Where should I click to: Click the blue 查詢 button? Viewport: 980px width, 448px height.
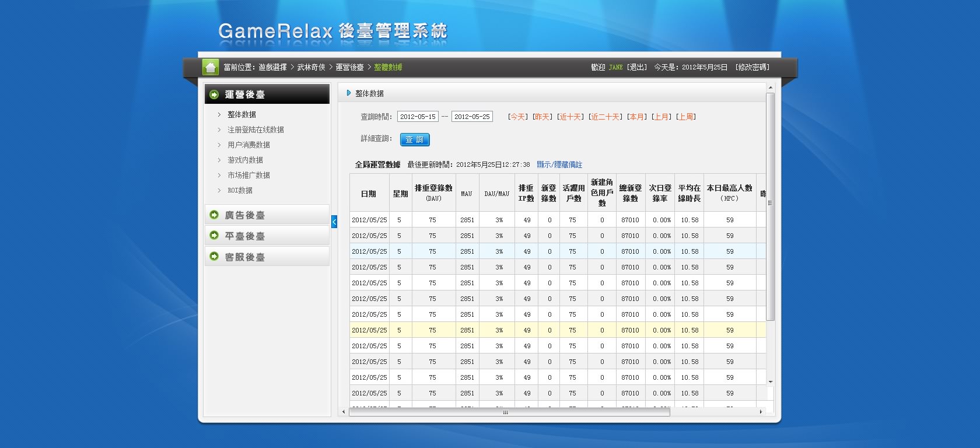pyautogui.click(x=415, y=139)
